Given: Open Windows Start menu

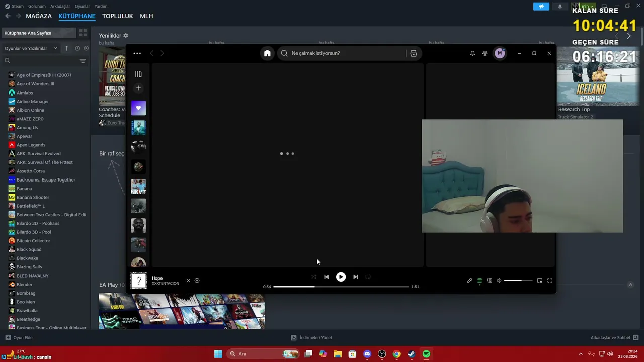Looking at the screenshot, I should pyautogui.click(x=218, y=354).
